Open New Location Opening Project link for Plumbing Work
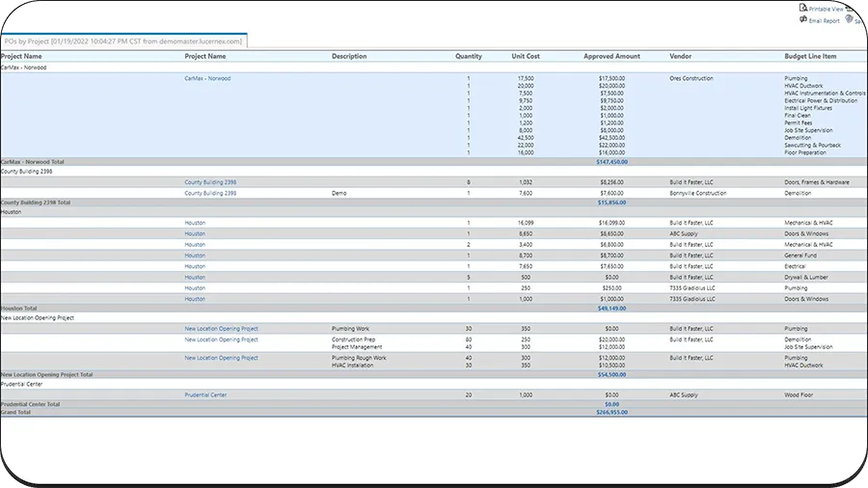This screenshot has height=488, width=868. [221, 328]
